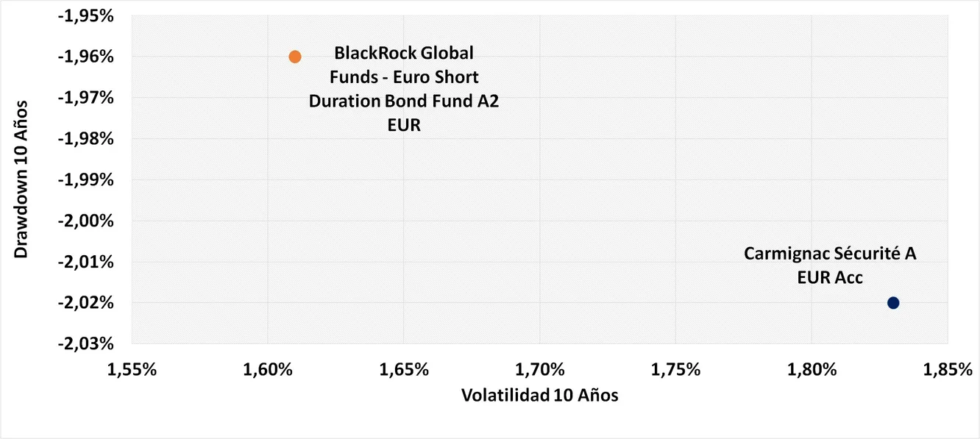Select the 1,80% horizontal axis label
Screen dimensions: 980x439
811,369
